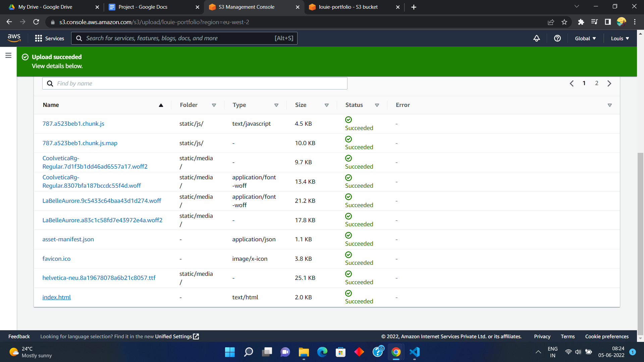Close the Project - Google Docs tab

coord(197,7)
